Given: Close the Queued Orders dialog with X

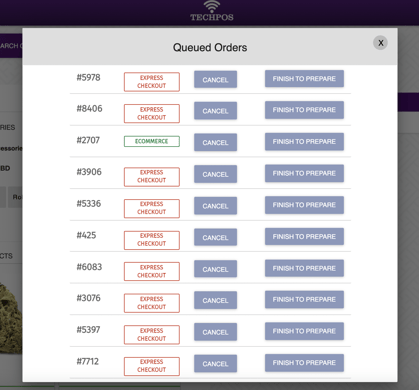Looking at the screenshot, I should coord(380,43).
